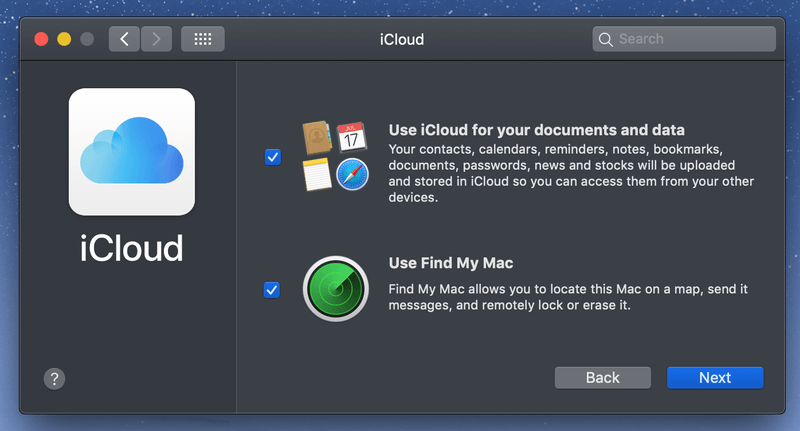Click the iCloud window title text
The width and height of the screenshot is (800, 431).
(402, 39)
